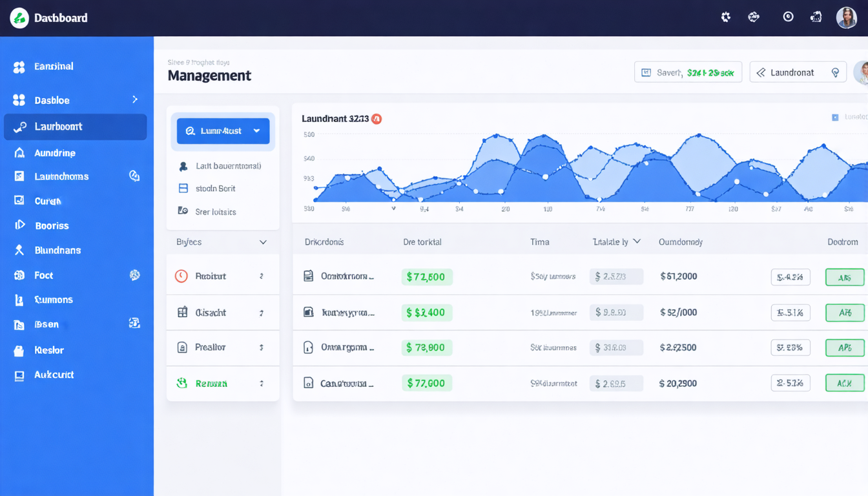Click the Aundrine home icon in sidebar
This screenshot has width=868, height=496.
pyautogui.click(x=19, y=153)
